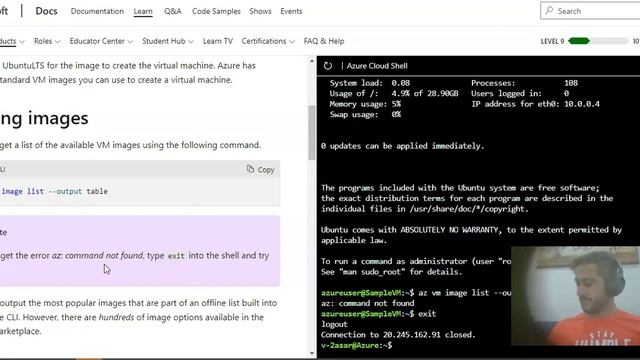Click the 'IP address for eth0: 10.0.0.4' text

[x=536, y=104]
